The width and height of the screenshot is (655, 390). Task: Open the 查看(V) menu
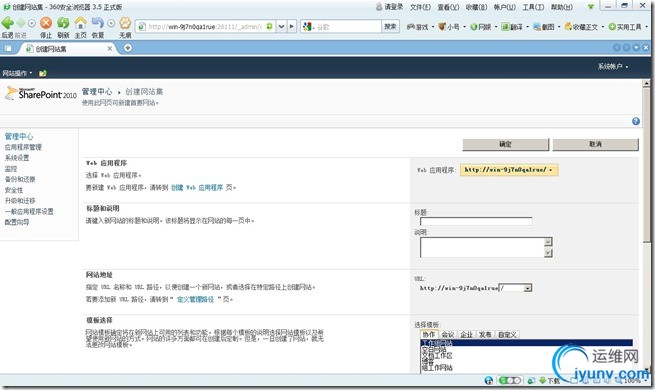point(448,7)
